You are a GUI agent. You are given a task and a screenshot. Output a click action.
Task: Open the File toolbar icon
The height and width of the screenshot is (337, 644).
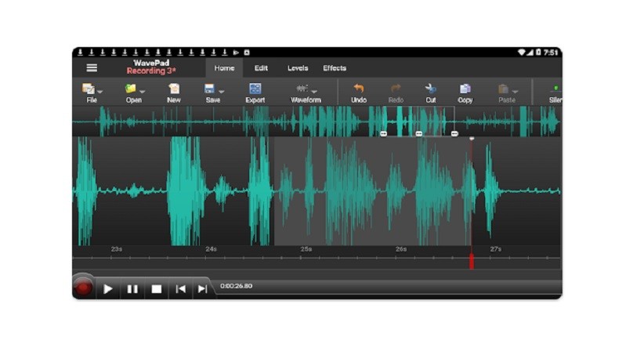point(88,89)
